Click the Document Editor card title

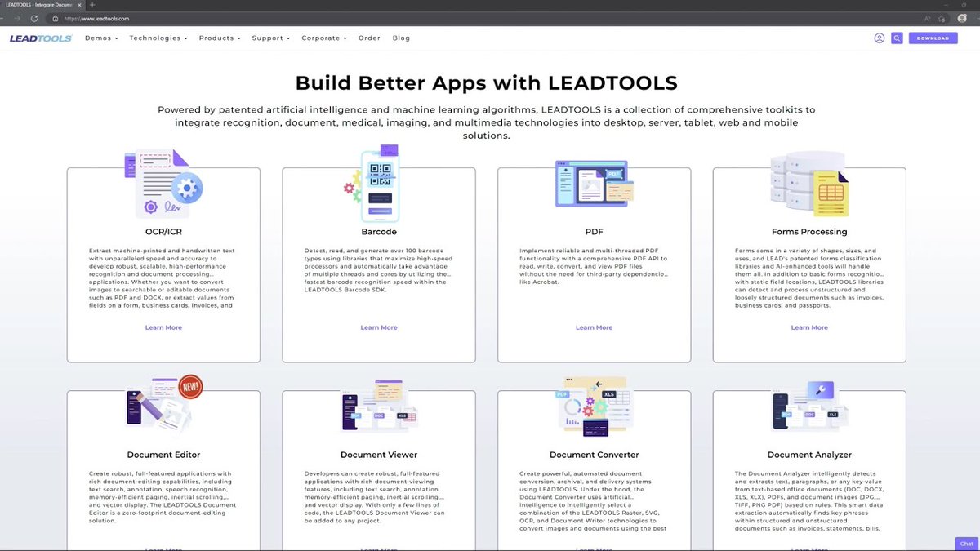pos(163,455)
